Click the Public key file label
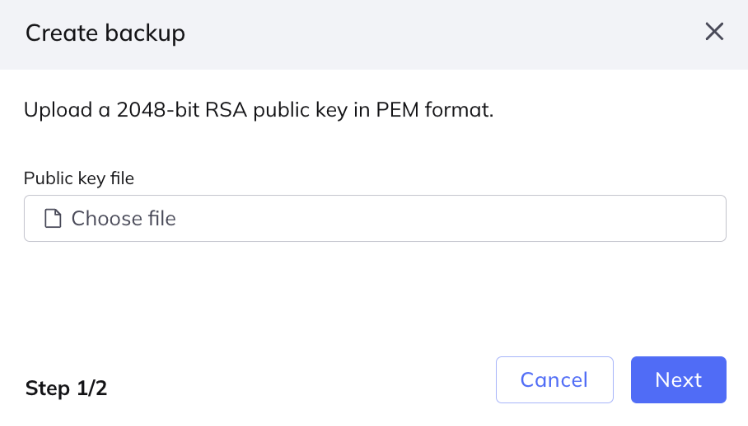748x426 pixels. point(79,178)
